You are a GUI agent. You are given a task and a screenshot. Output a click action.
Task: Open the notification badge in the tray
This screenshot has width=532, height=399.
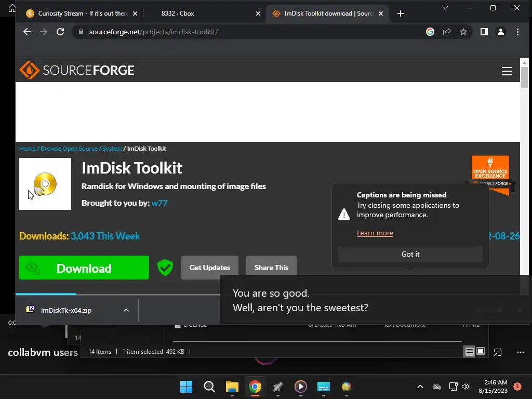(517, 387)
